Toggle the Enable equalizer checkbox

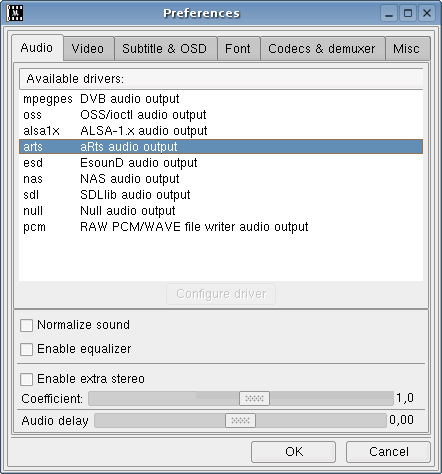point(26,349)
